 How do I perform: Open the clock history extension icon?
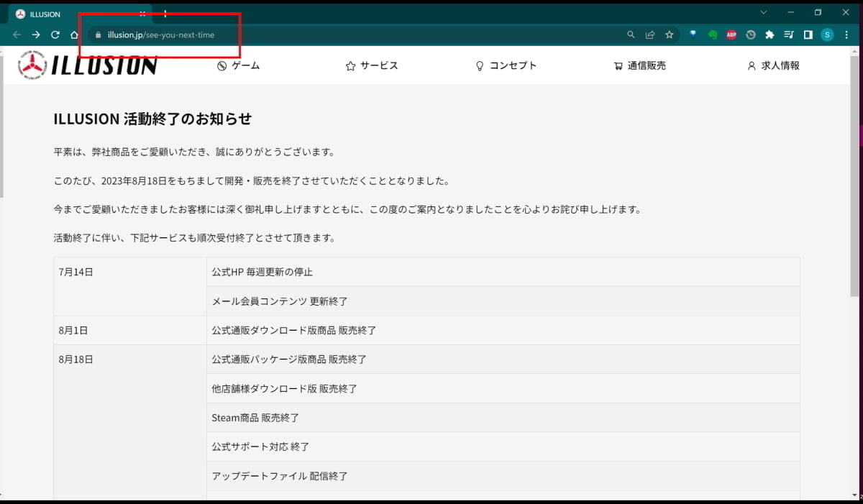tap(751, 35)
